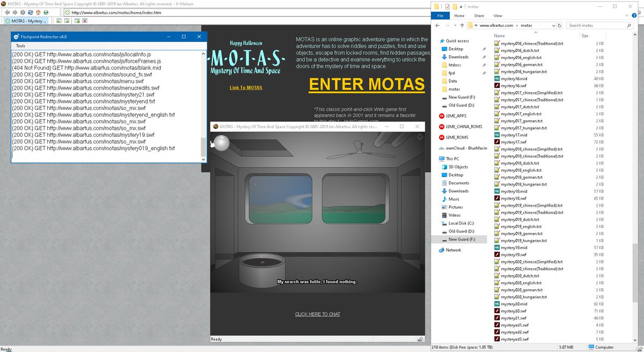644x352 pixels.
Task: Select the file mystery020_dutch.txt
Action: tap(519, 276)
